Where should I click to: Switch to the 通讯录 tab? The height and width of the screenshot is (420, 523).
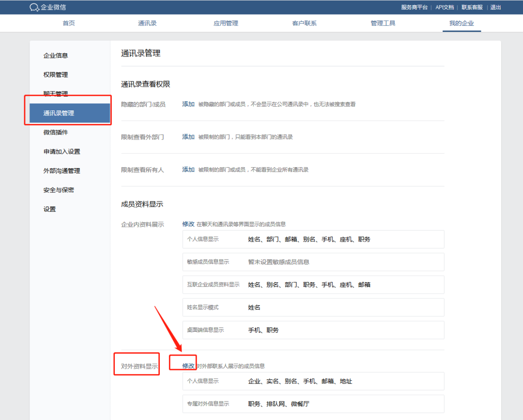pyautogui.click(x=147, y=23)
